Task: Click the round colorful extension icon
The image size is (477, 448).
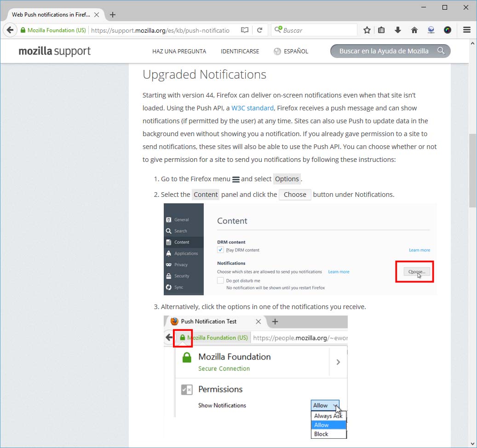Action: (448, 30)
